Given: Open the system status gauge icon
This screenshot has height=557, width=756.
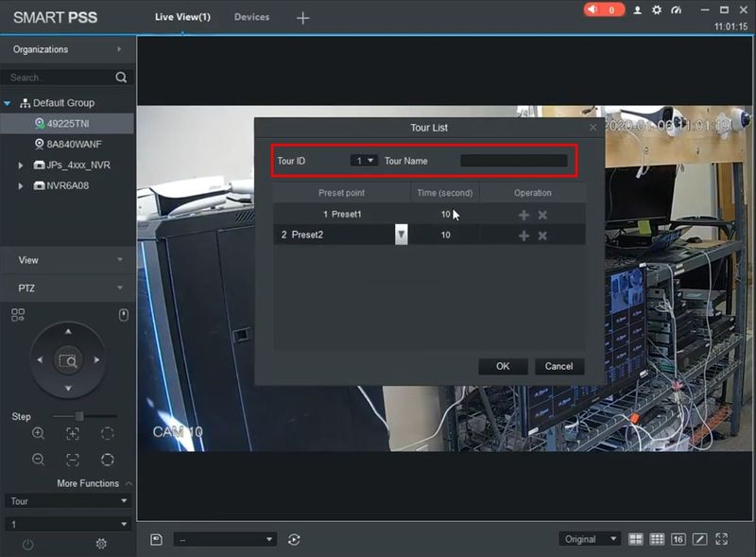Looking at the screenshot, I should point(676,10).
